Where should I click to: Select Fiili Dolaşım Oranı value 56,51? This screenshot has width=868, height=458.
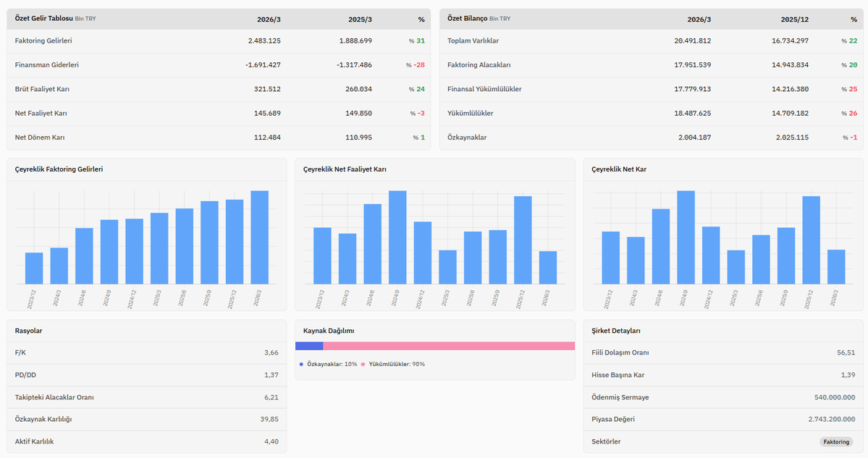click(846, 352)
